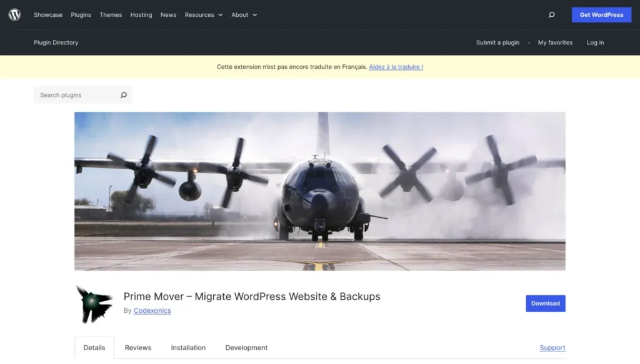640x364 pixels.
Task: Click the Prime Mover plugin icon
Action: [x=94, y=305]
